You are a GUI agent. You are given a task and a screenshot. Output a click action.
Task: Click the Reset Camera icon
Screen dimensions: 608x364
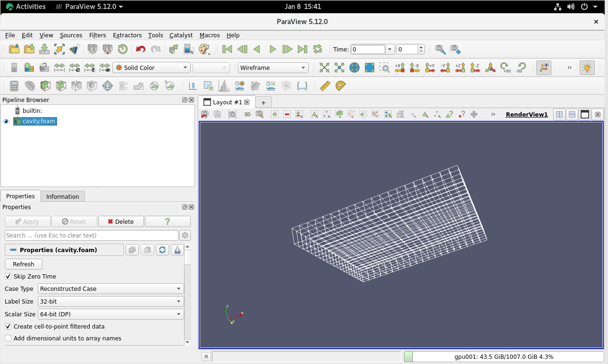pos(324,68)
